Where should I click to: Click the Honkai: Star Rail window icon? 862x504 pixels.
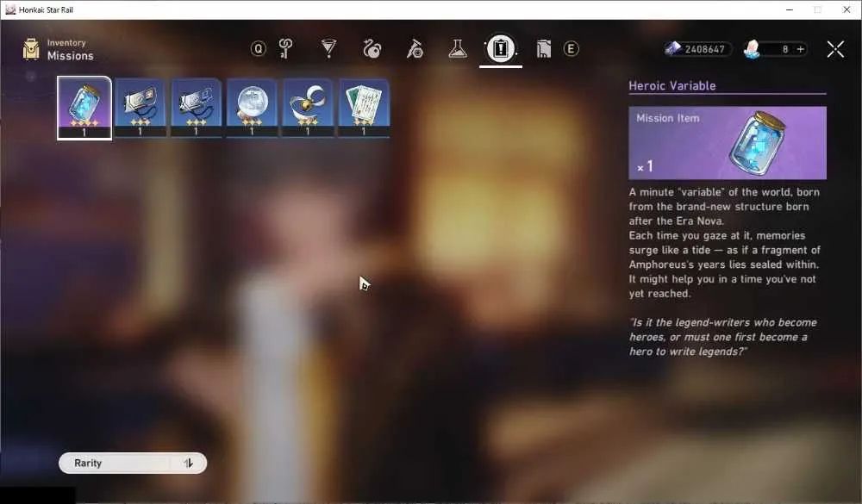[x=9, y=9]
